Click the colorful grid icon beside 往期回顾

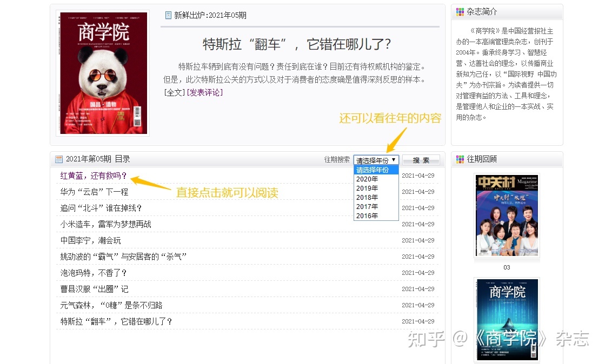pos(460,159)
